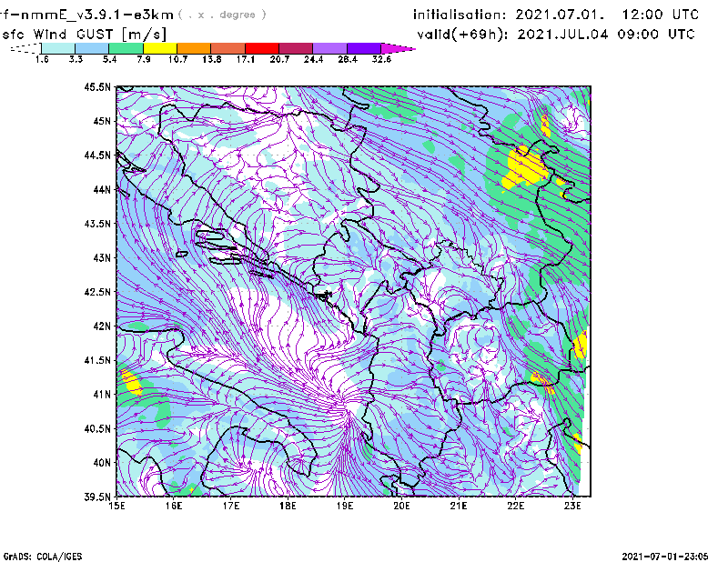The width and height of the screenshot is (728, 562).
Task: Click the salmon 13.8–17.1 legend swatch
Action: [228, 48]
